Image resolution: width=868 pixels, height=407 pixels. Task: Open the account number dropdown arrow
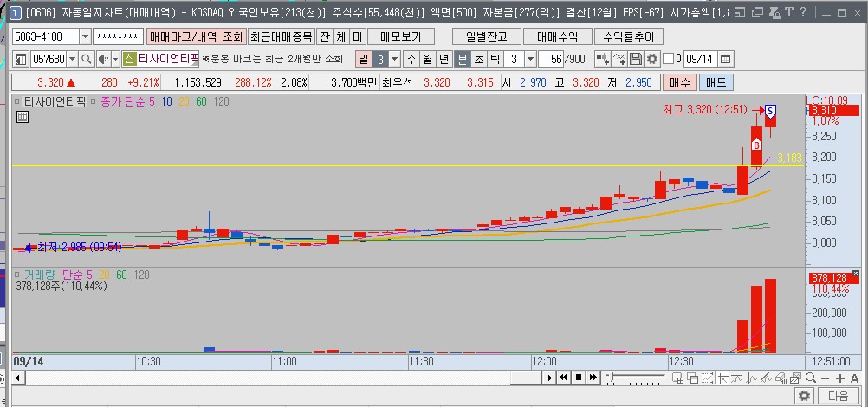point(85,37)
